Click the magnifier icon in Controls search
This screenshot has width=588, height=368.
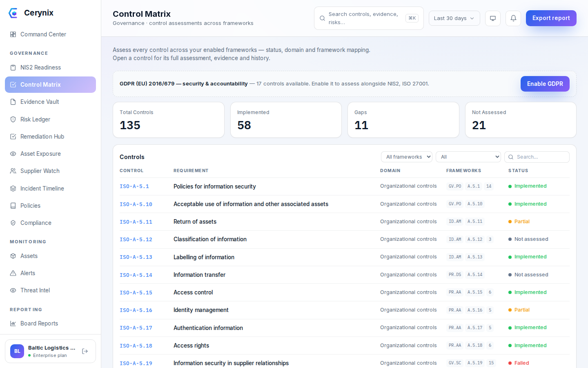point(511,157)
